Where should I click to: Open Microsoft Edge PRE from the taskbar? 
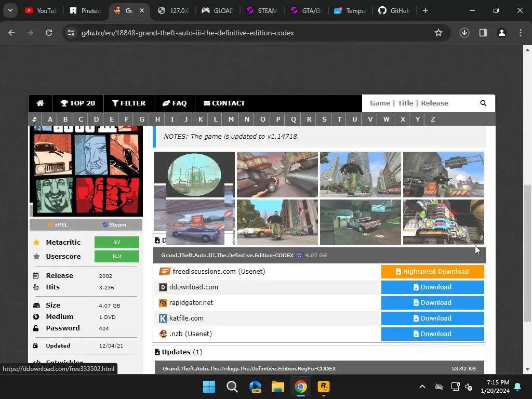pyautogui.click(x=255, y=387)
